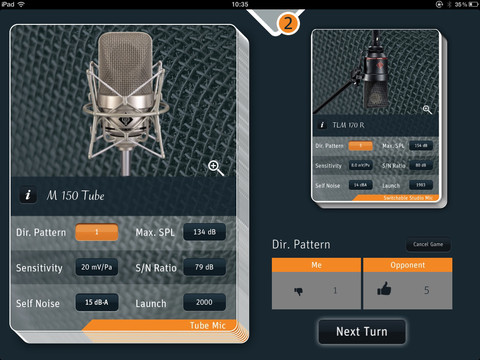Zoom the M 150 Tube microphone image

point(216,168)
